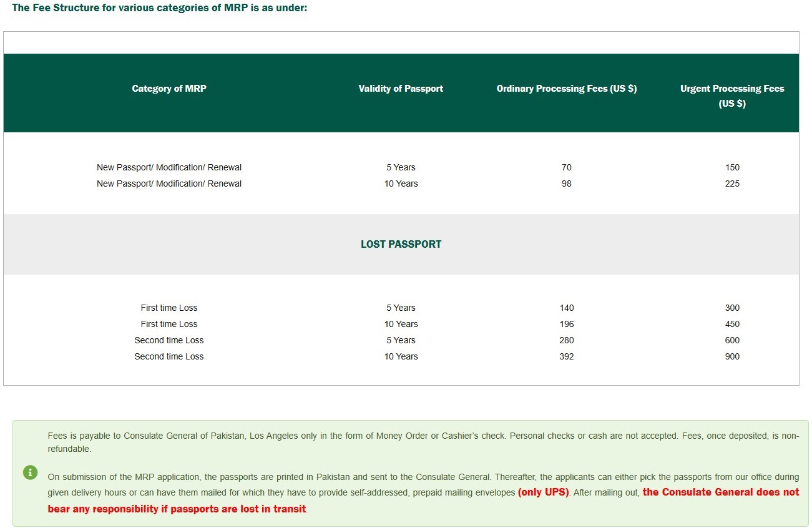The height and width of the screenshot is (528, 812).
Task: Click the ordinary fee value 280
Action: point(566,340)
